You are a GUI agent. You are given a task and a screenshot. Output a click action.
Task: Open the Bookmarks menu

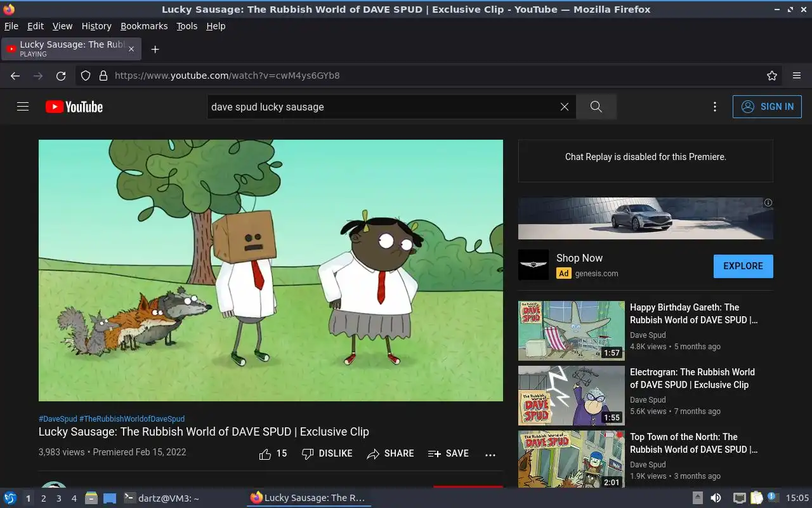coord(144,26)
